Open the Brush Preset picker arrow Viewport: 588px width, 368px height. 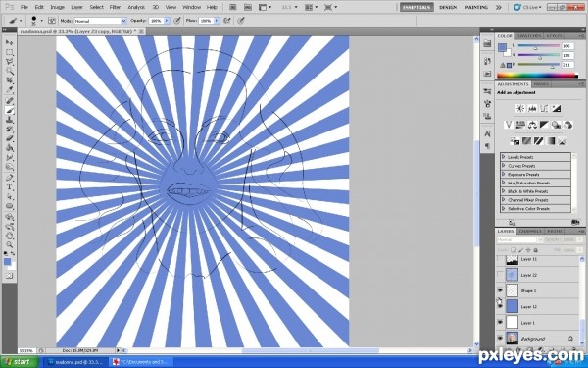pos(41,21)
